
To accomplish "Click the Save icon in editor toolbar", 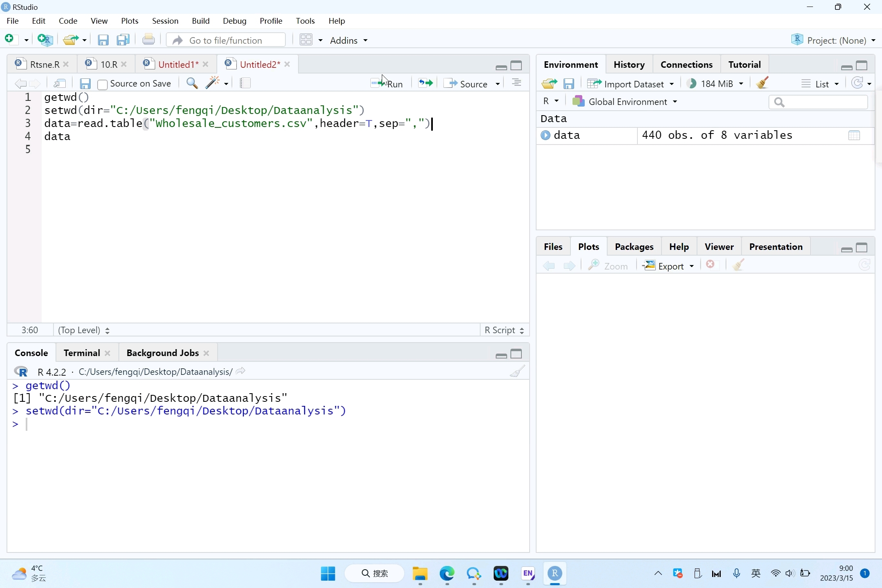I will pos(85,83).
